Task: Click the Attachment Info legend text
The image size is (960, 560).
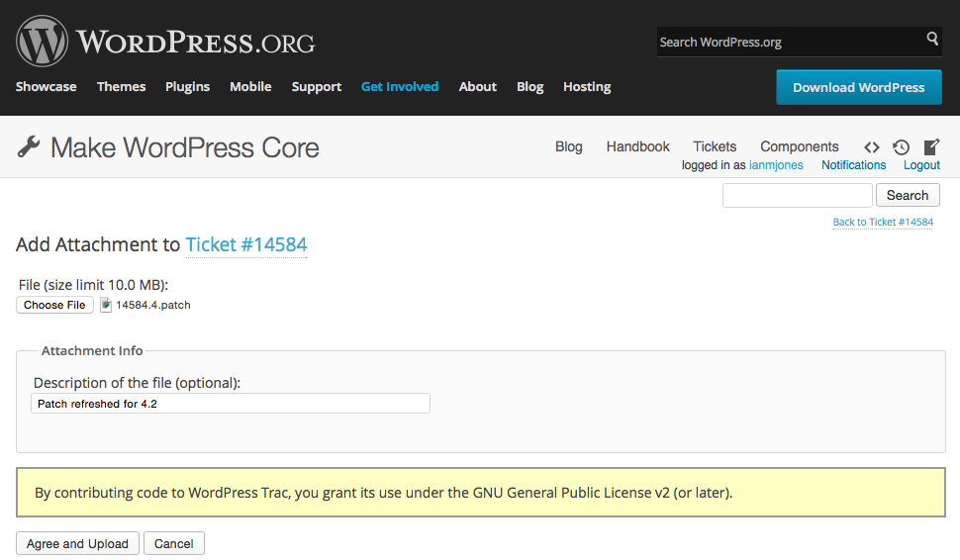Action: point(92,350)
